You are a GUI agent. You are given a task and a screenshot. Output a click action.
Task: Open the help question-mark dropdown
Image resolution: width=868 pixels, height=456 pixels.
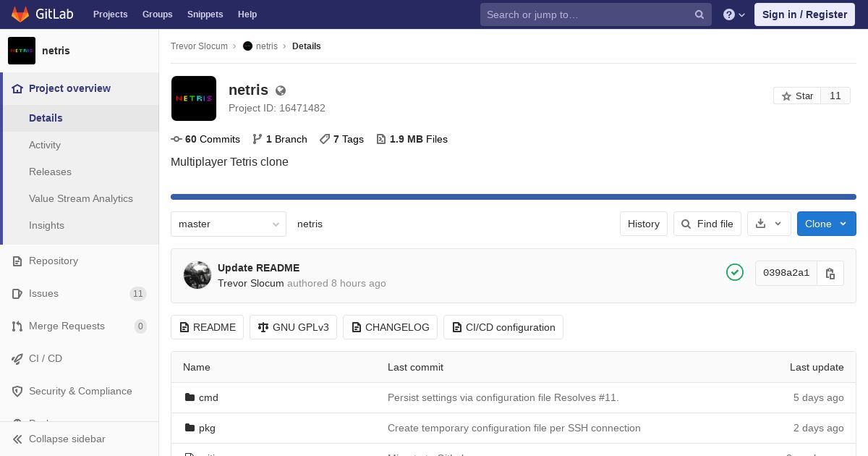click(x=734, y=14)
